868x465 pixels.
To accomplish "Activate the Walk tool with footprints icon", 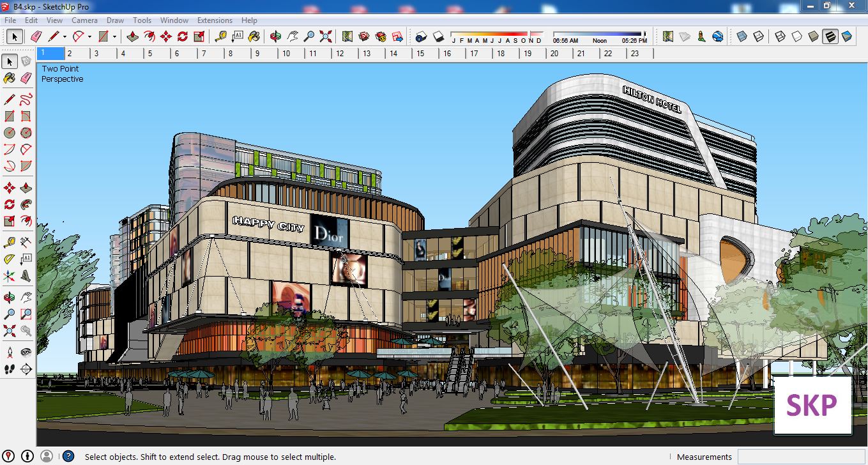I will click(x=10, y=369).
